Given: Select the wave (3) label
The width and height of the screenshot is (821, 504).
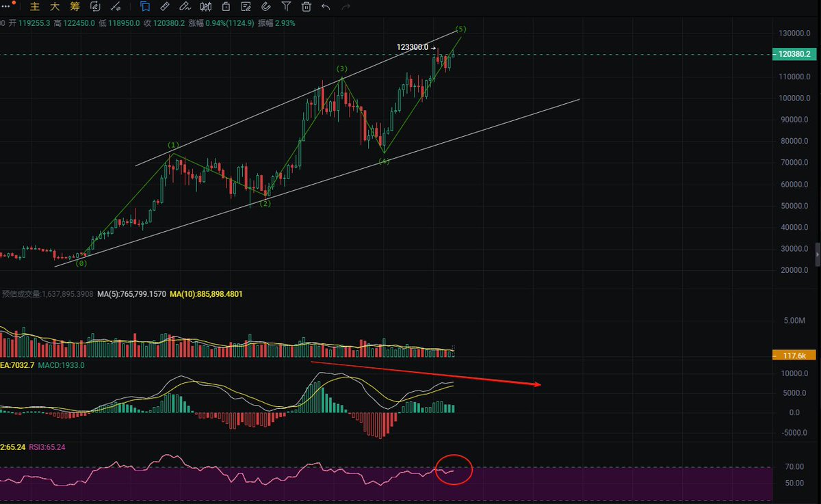Looking at the screenshot, I should click(341, 69).
